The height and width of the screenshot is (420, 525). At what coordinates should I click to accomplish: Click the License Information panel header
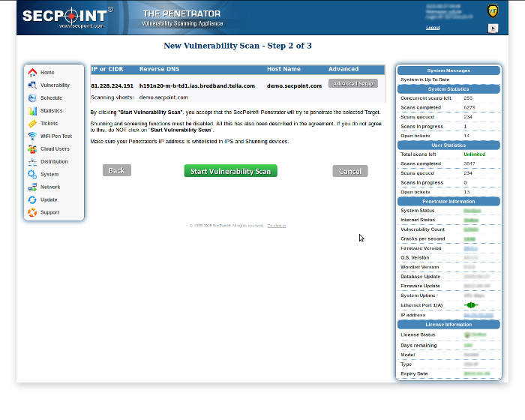point(448,325)
